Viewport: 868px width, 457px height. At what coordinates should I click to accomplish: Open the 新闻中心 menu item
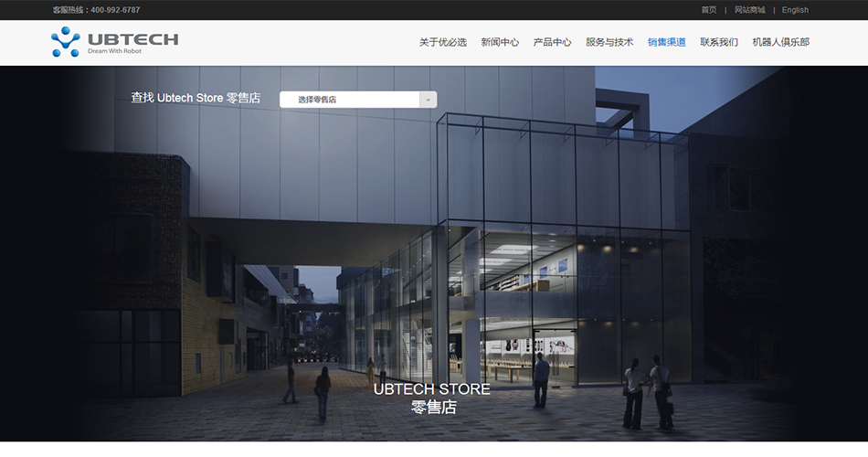(x=500, y=42)
